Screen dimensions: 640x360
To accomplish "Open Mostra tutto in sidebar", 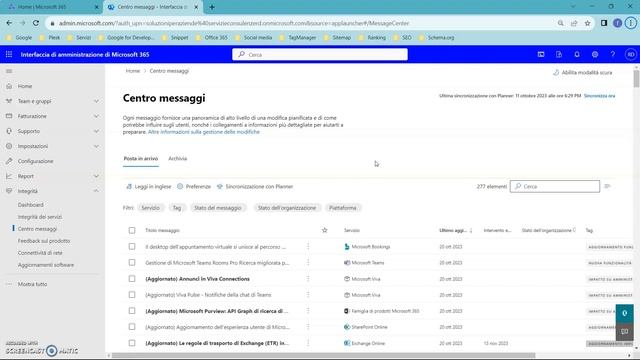I will pyautogui.click(x=32, y=284).
